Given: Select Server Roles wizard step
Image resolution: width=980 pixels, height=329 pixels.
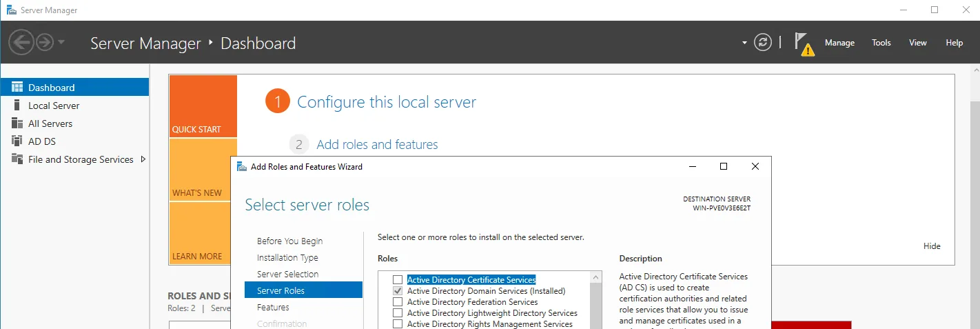Looking at the screenshot, I should pyautogui.click(x=303, y=291).
